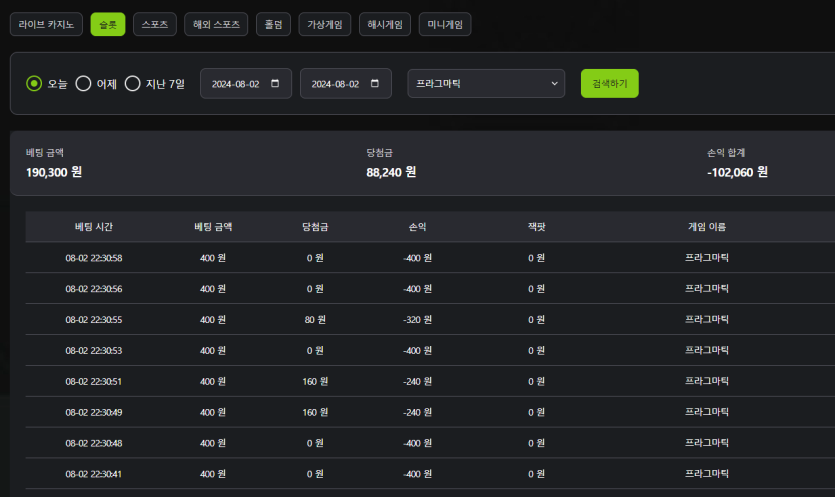Image resolution: width=835 pixels, height=497 pixels.
Task: Switch to the 라이브 카지노 tab
Action: 46,24
